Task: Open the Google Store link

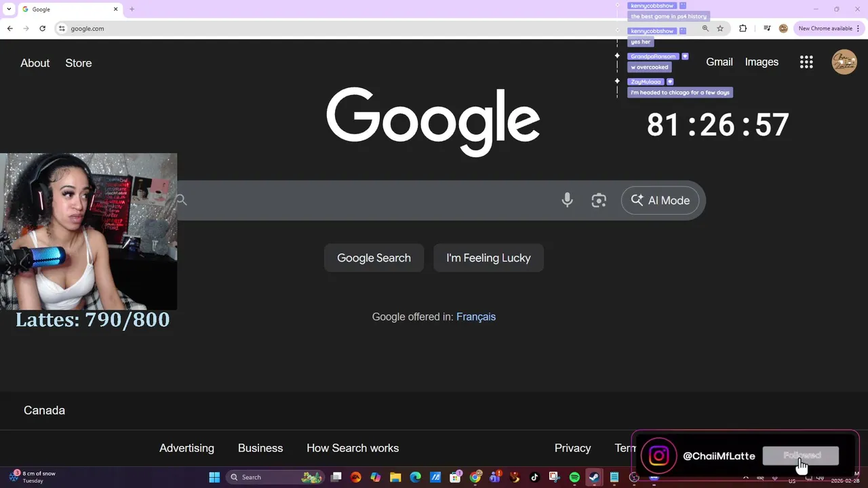Action: 78,63
